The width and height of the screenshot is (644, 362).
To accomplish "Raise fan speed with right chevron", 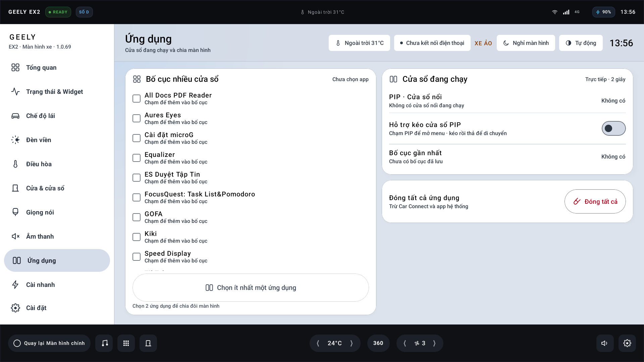I will coord(434,343).
